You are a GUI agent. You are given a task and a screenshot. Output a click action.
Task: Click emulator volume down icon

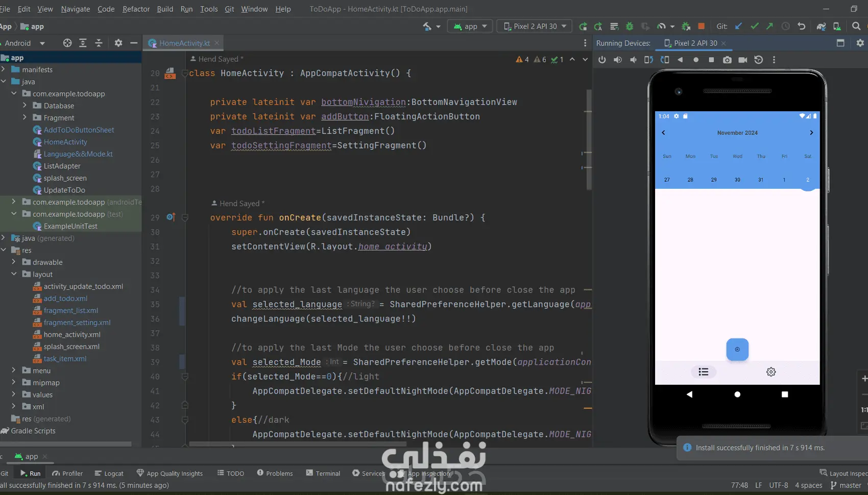633,60
